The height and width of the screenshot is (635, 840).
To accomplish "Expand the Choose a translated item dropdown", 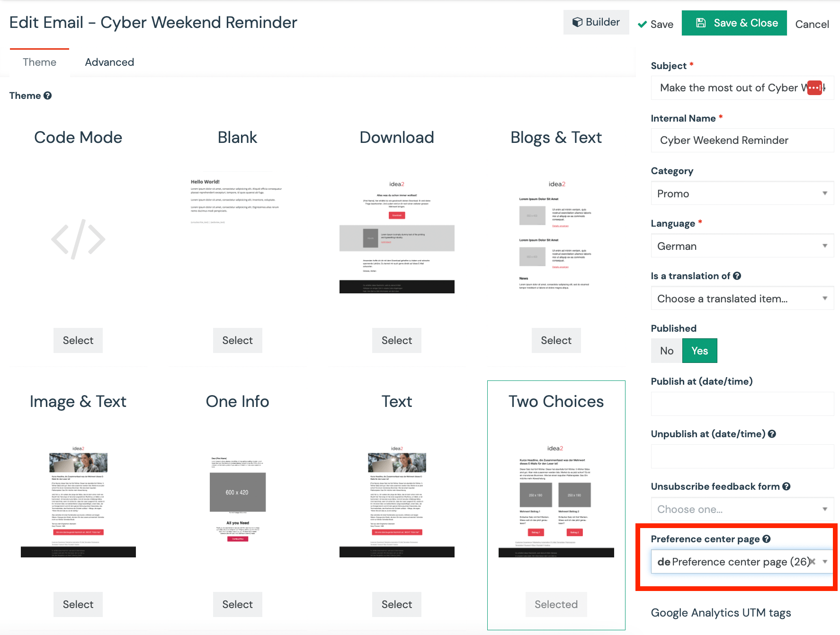I will [742, 298].
